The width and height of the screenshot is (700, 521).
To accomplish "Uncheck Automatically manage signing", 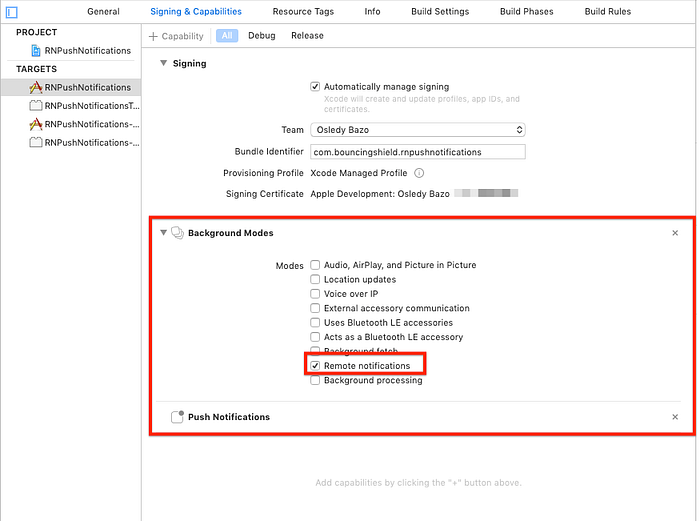I will tap(315, 87).
